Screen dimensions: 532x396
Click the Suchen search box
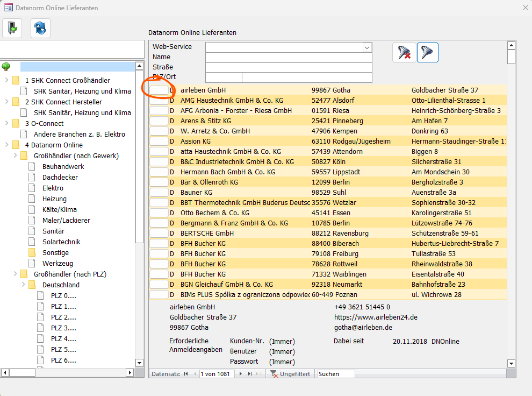335,374
